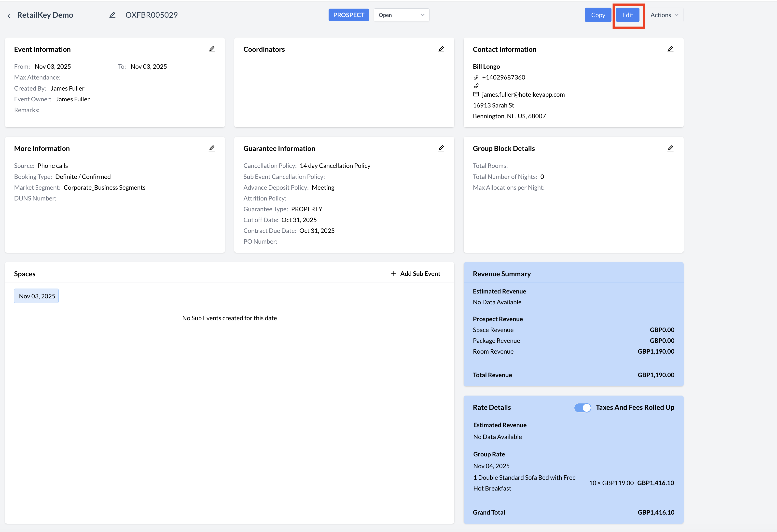Edit the Contact Information card
This screenshot has height=532, width=777.
670,49
